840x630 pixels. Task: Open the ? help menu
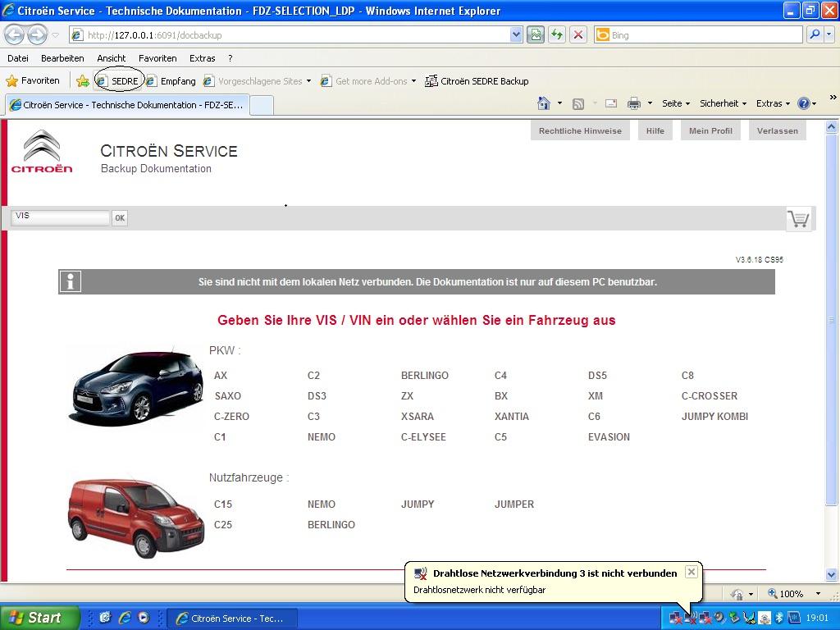[x=231, y=58]
